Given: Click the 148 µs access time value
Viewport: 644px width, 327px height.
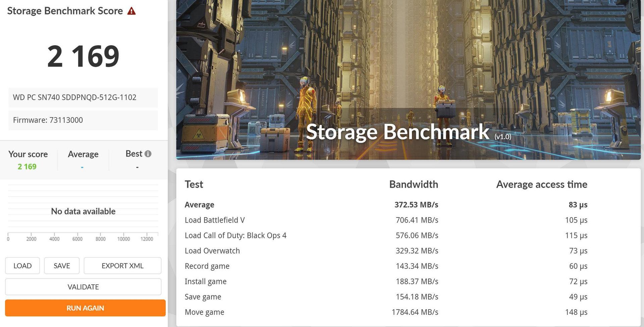Looking at the screenshot, I should coord(576,312).
